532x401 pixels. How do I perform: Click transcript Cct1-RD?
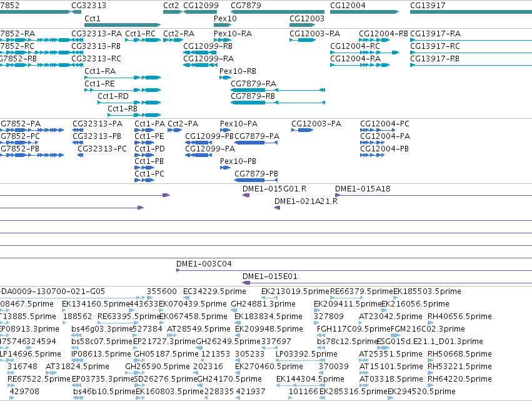coord(129,103)
